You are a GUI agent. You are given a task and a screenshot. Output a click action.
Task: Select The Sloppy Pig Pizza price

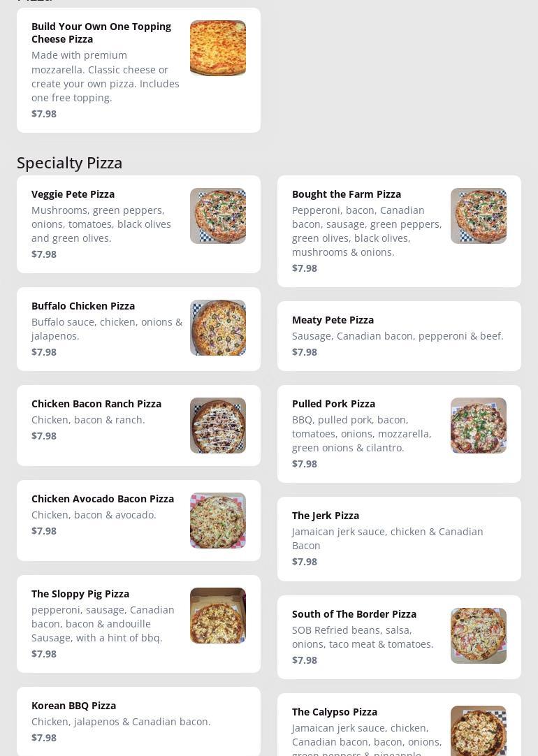[44, 654]
